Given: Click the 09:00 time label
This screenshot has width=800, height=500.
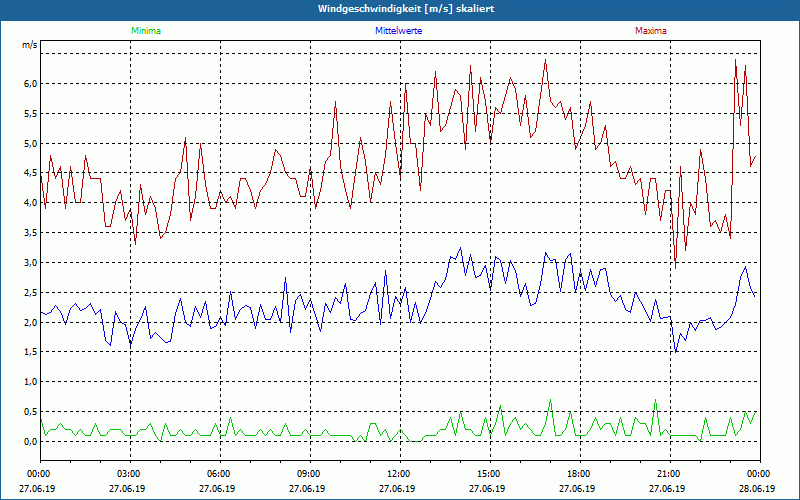Looking at the screenshot, I should [x=308, y=474].
